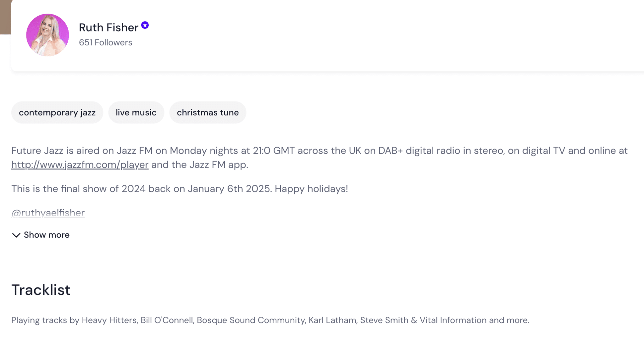Open the Ruth Fisher profile name link
The width and height of the screenshot is (644, 340).
point(108,27)
